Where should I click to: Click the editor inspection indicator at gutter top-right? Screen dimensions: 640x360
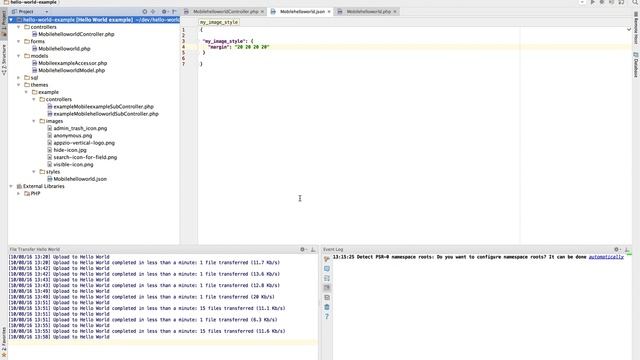pos(629,29)
